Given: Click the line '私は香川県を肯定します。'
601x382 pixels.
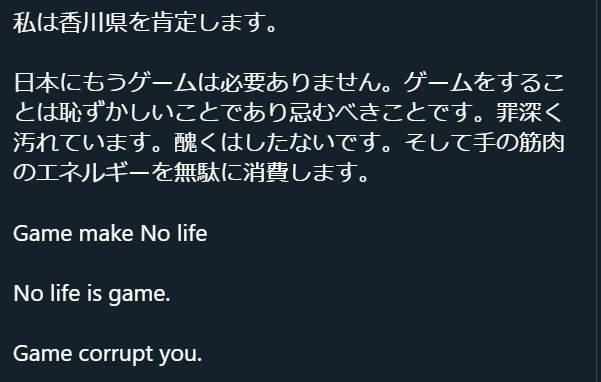Looking at the screenshot, I should [x=145, y=23].
